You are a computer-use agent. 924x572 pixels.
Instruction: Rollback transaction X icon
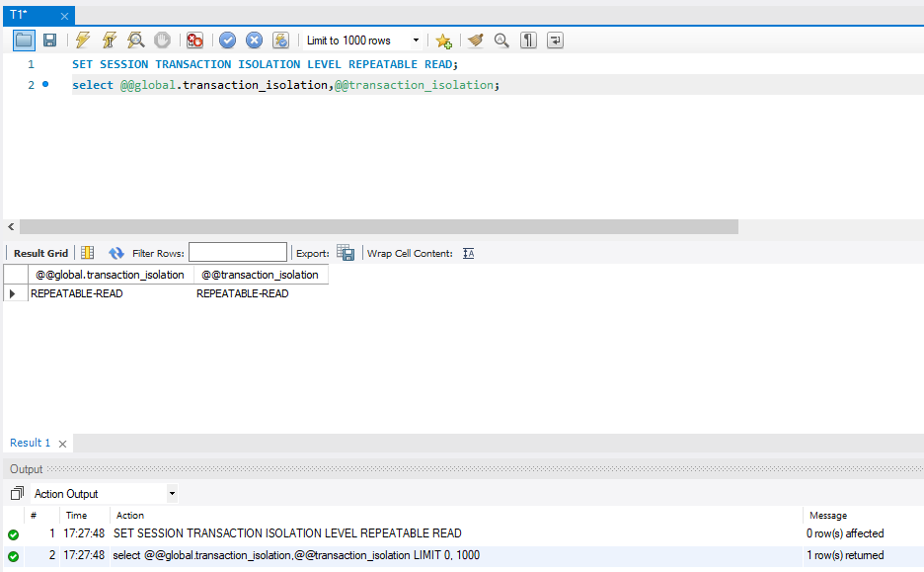coord(254,41)
